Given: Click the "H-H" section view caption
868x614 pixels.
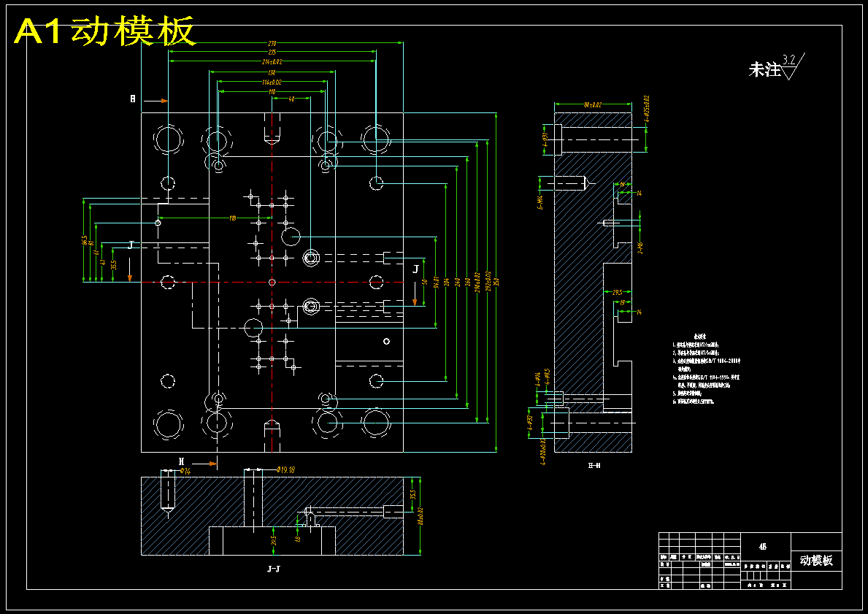Looking at the screenshot, I should point(594,466).
